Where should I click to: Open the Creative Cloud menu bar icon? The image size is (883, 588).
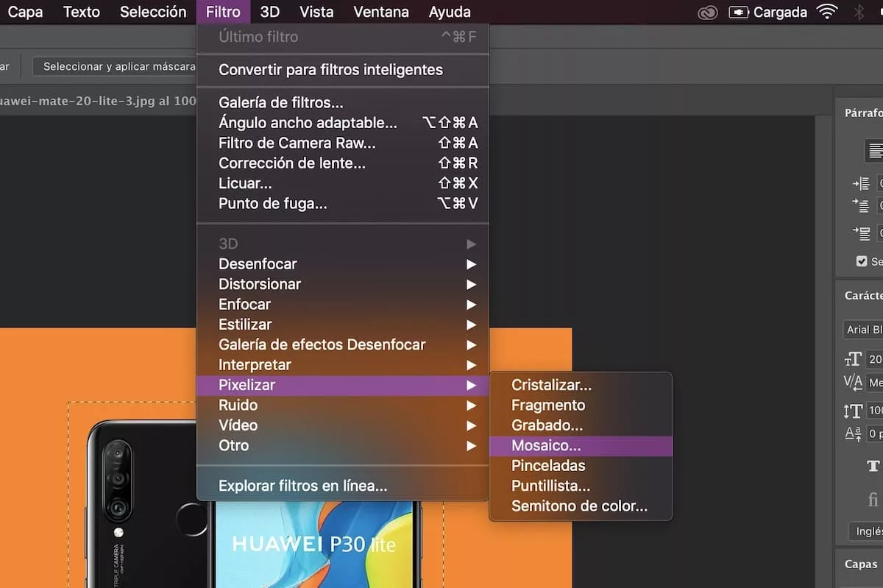pyautogui.click(x=709, y=13)
